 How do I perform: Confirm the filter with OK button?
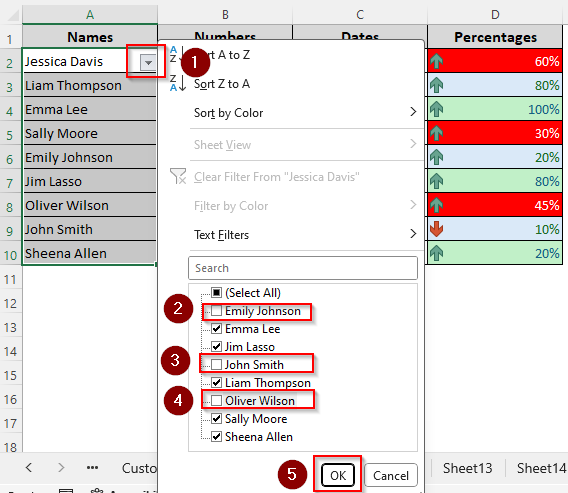coord(338,475)
